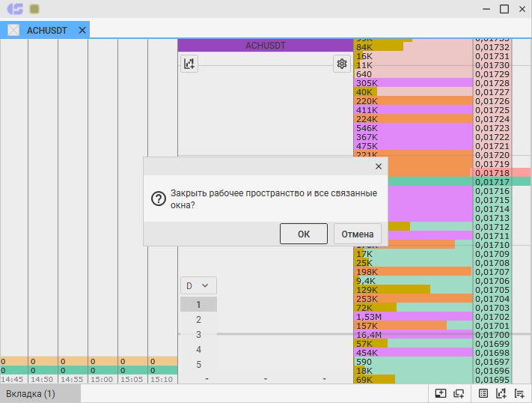Confirm closing workspace with OK button
This screenshot has height=403, width=532.
304,234
